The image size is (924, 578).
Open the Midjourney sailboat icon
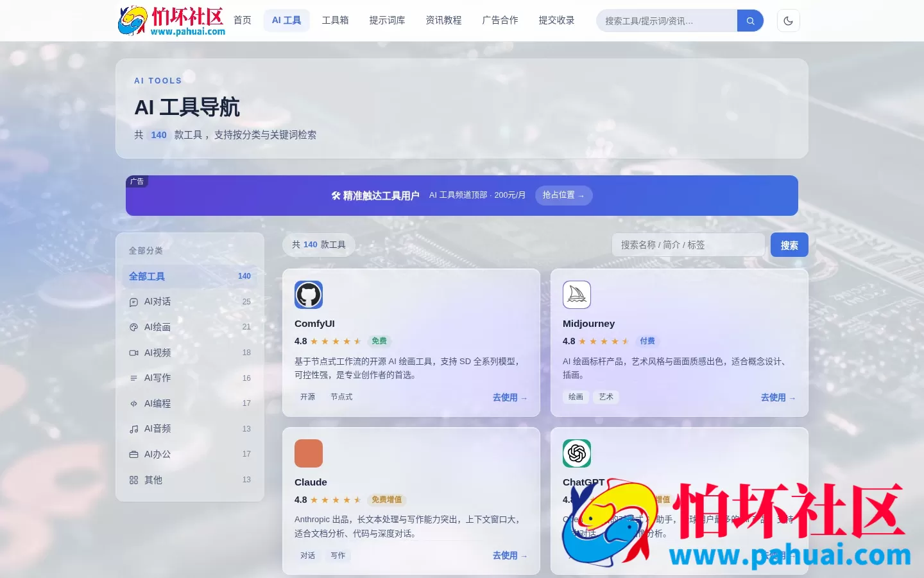(x=577, y=295)
